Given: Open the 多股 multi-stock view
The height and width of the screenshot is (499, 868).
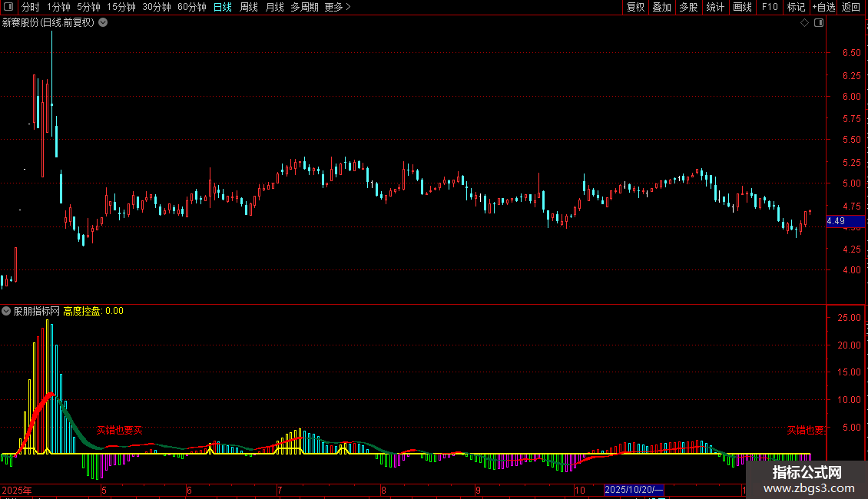Looking at the screenshot, I should 688,7.
